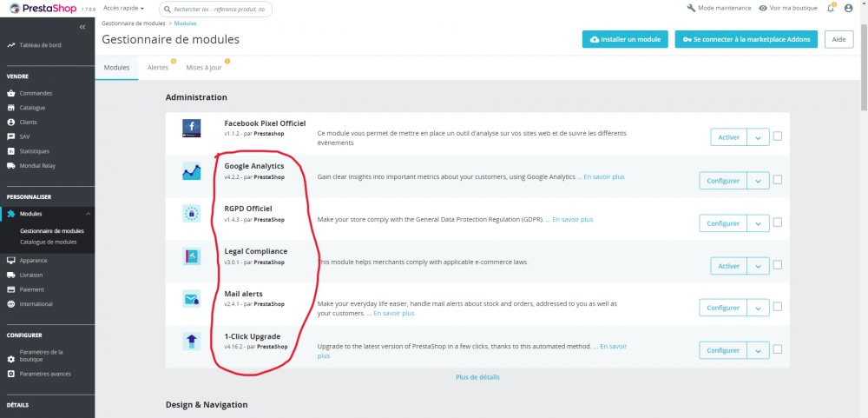Click the Mondial Relay truck icon
Image resolution: width=868 pixels, height=418 pixels.
pos(11,165)
